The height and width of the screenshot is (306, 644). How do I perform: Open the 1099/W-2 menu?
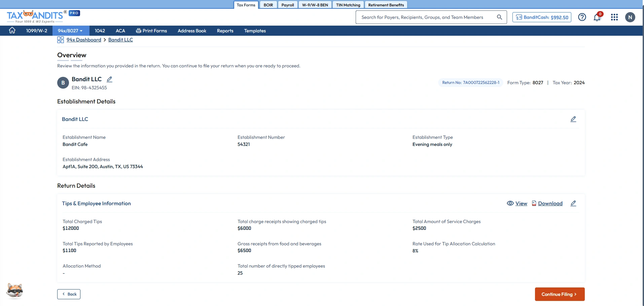point(37,31)
